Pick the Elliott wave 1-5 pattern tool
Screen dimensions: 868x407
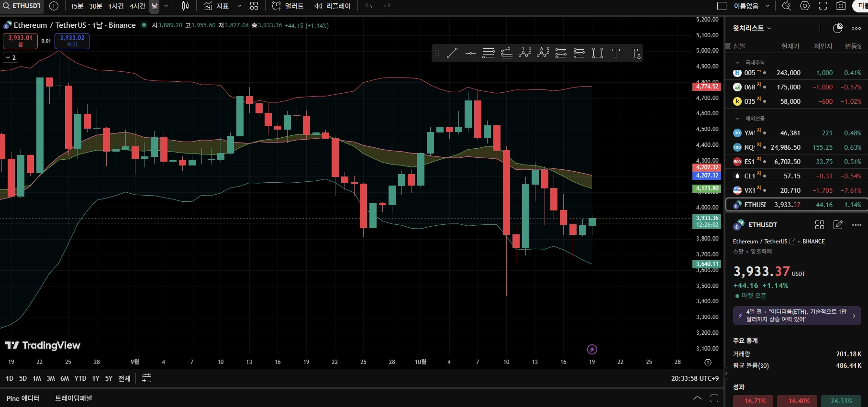525,53
